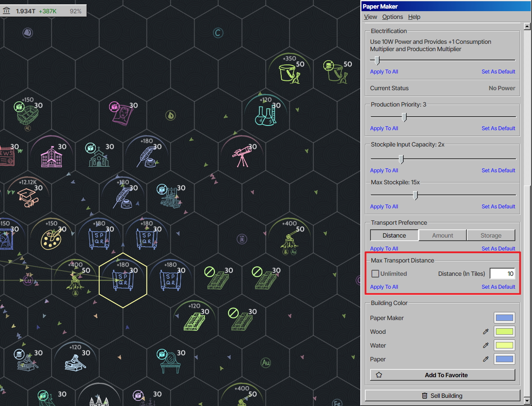The image size is (532, 406).
Task: Open the Paper resource color swatch
Action: click(505, 359)
